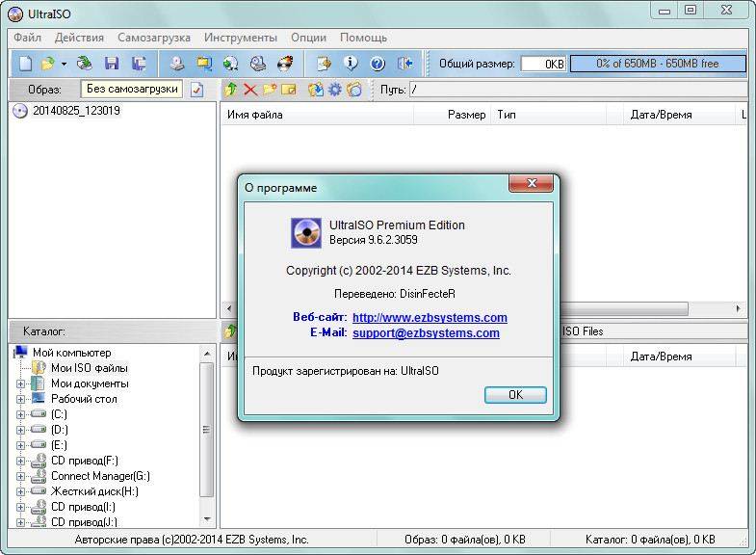
Task: Select Мои ISO файлы in the catalog tree
Action: pos(90,368)
